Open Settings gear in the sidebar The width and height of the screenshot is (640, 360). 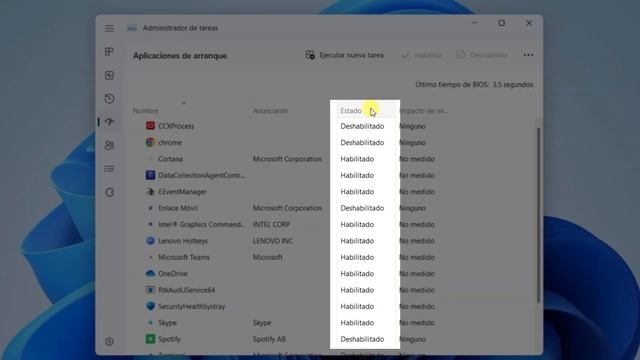[x=109, y=342]
